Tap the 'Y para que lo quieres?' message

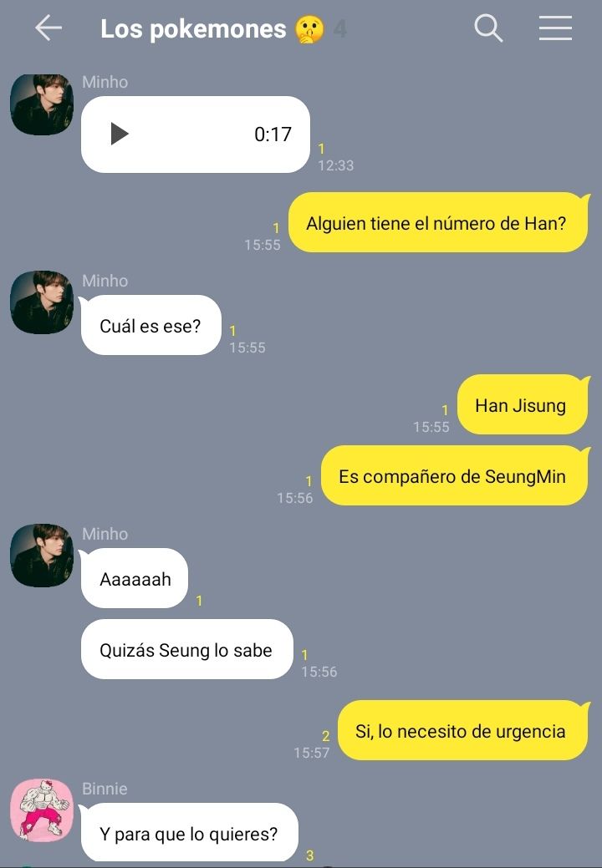189,833
